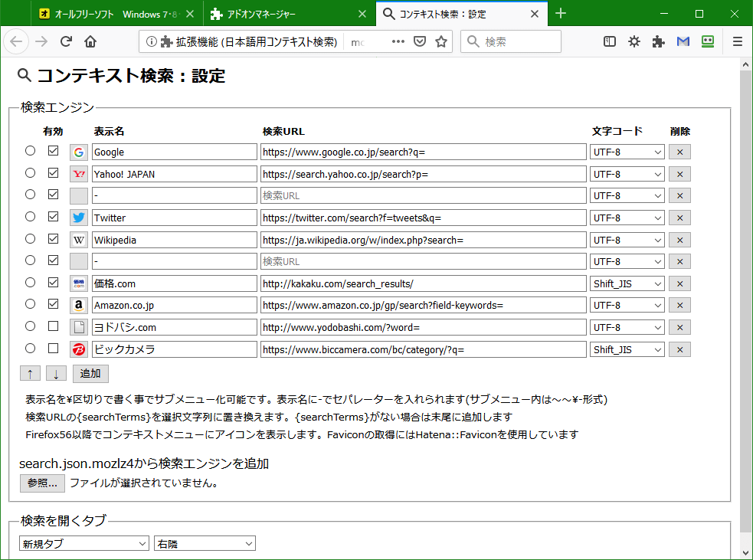Open the 右隣 position dropdown

pos(205,544)
